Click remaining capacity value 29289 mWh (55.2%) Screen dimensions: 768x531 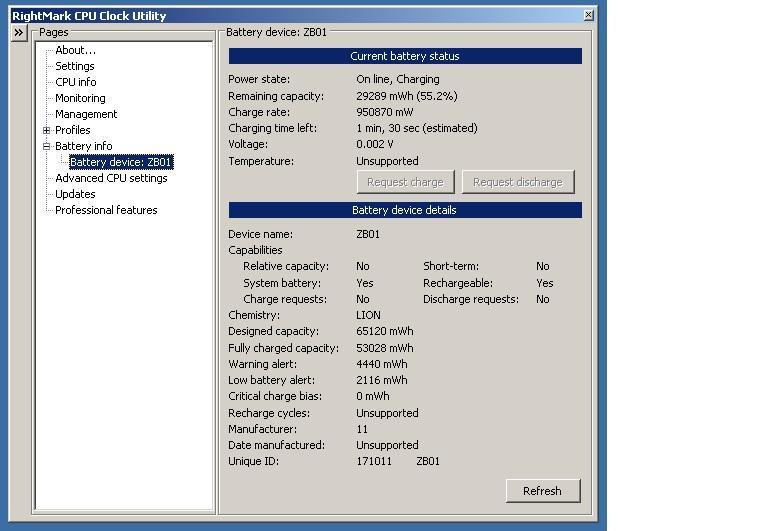click(x=407, y=96)
